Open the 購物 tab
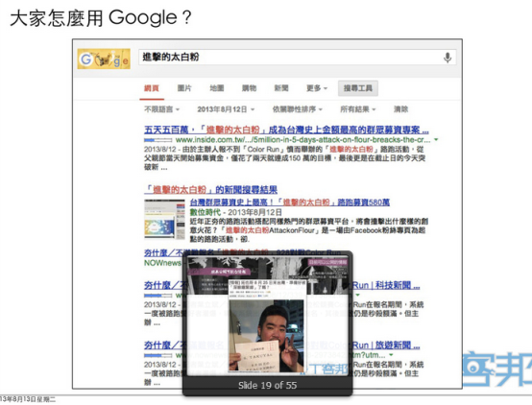The height and width of the screenshot is (405, 532). click(249, 88)
